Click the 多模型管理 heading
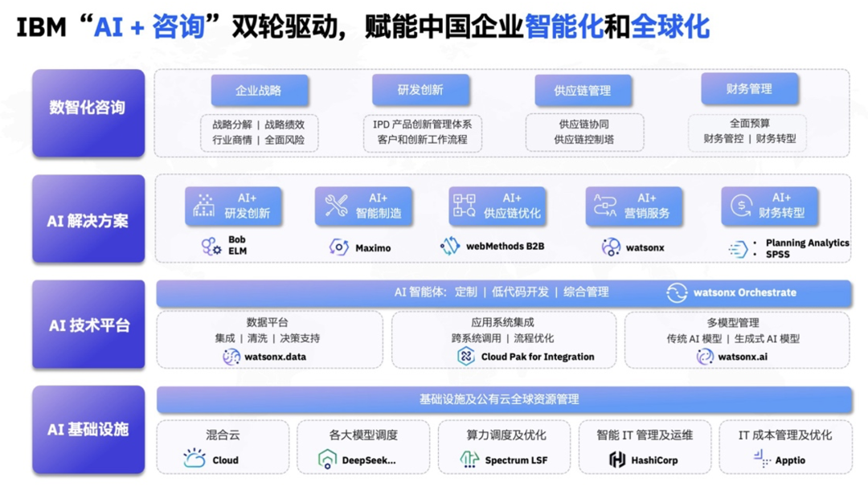This screenshot has width=868, height=490. point(732,322)
